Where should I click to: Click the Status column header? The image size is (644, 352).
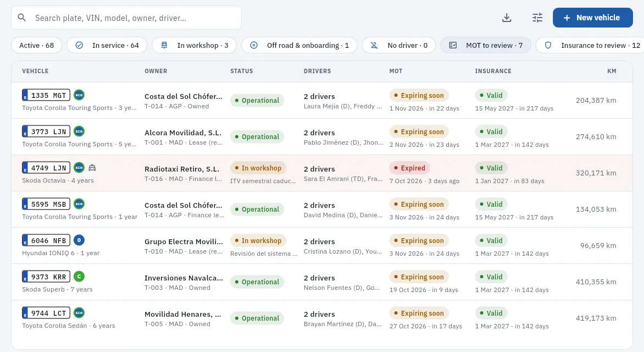click(242, 71)
